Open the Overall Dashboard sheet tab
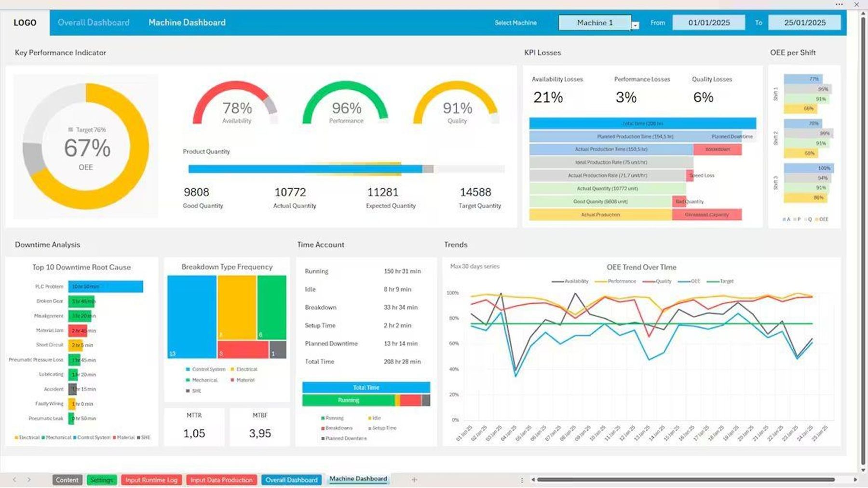 pos(291,480)
